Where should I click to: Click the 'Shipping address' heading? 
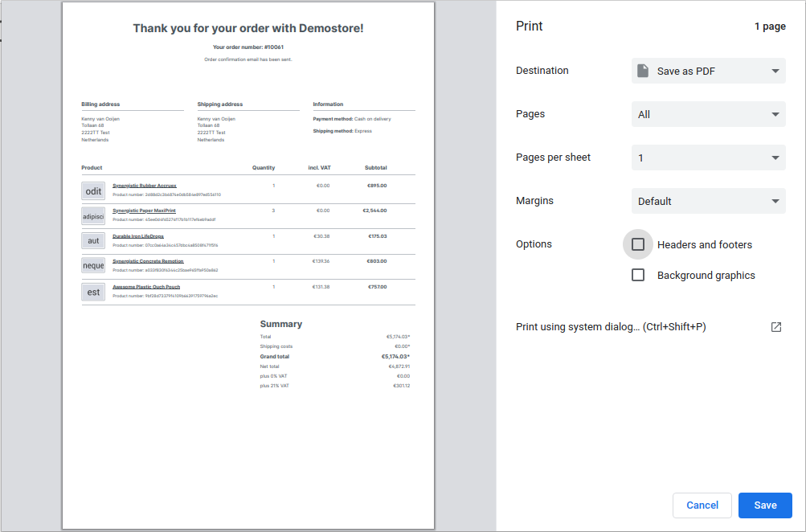coord(220,104)
